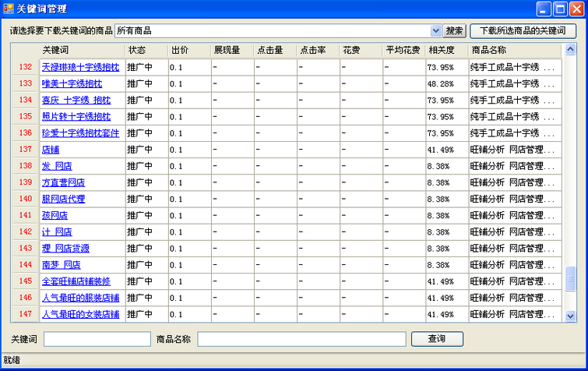Click the 查询 button
The height and width of the screenshot is (371, 588).
point(437,339)
